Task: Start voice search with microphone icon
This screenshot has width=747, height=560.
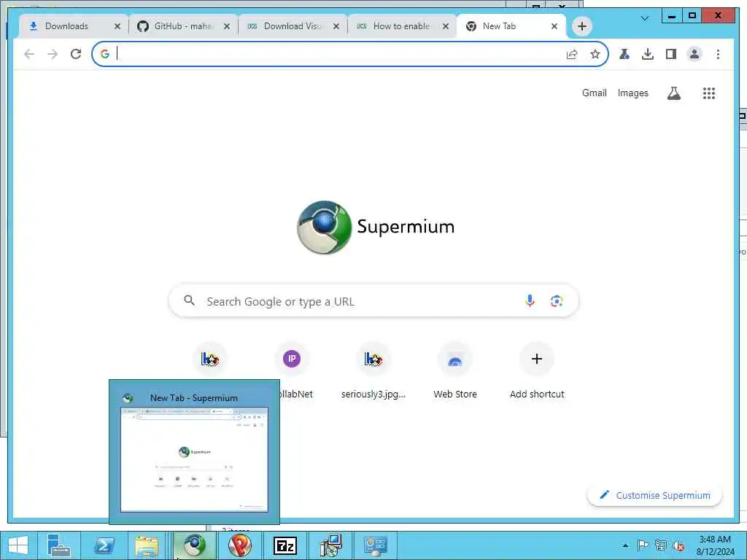Action: pyautogui.click(x=530, y=301)
